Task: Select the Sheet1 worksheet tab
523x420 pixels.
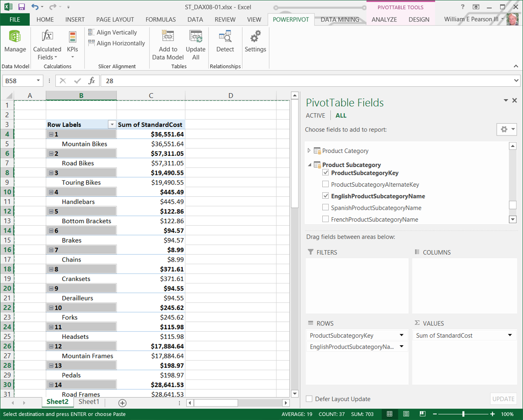Action: click(x=89, y=402)
